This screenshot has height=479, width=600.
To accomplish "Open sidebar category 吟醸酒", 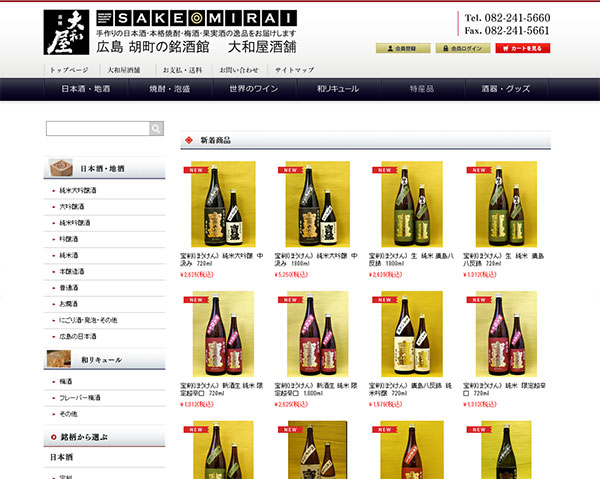I will [68, 239].
